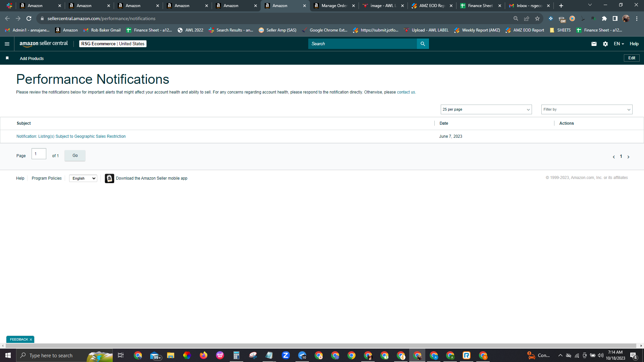Click the Seller Central search field
The height and width of the screenshot is (362, 644).
(x=362, y=44)
